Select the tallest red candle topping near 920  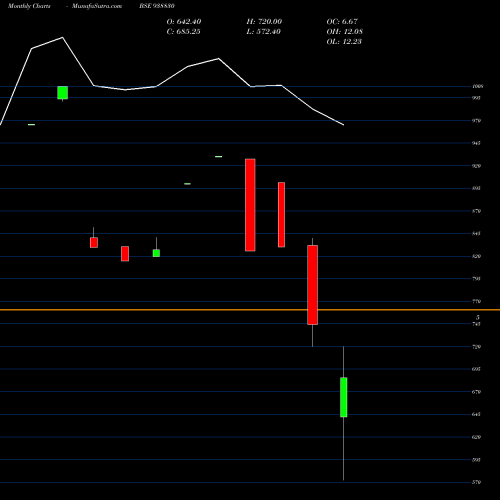pyautogui.click(x=250, y=205)
